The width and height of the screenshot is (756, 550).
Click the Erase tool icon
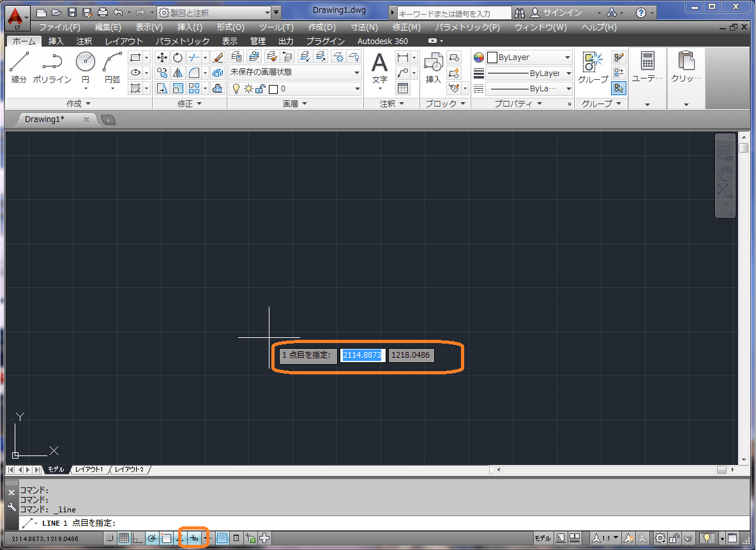coord(218,58)
